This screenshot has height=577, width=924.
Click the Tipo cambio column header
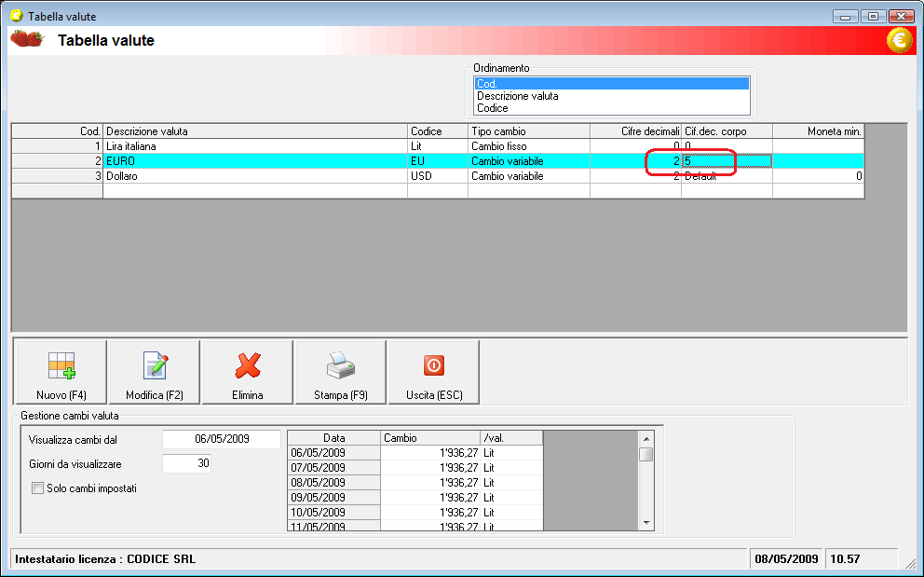point(528,131)
